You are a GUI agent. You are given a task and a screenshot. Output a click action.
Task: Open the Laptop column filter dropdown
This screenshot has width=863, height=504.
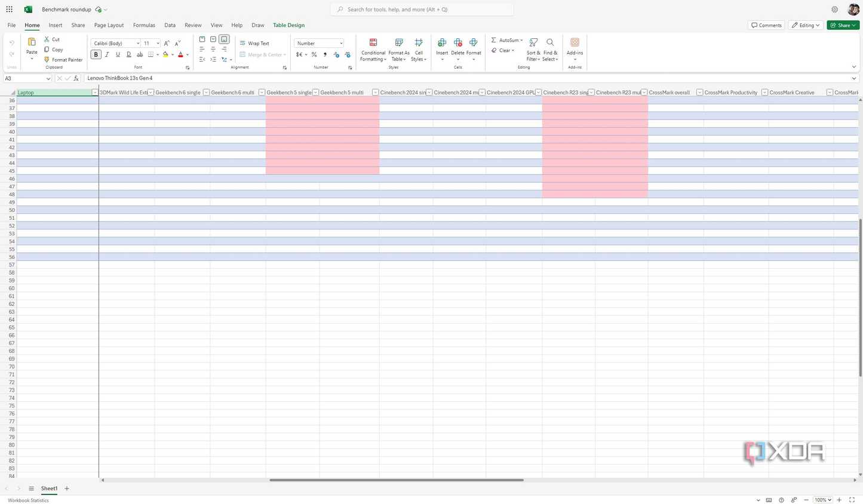pyautogui.click(x=95, y=93)
